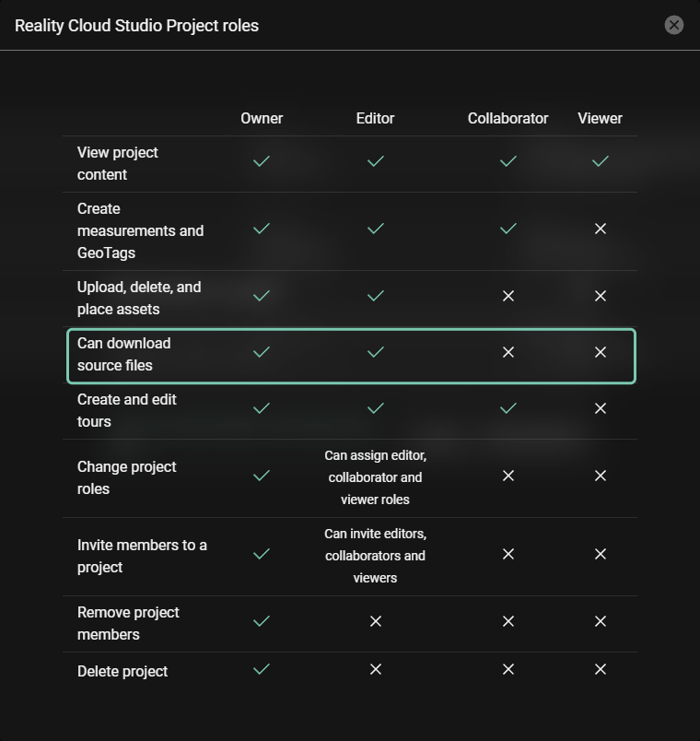Click Collaborator X for Upload, delete, and place assets
The width and height of the screenshot is (700, 741).
(x=507, y=296)
